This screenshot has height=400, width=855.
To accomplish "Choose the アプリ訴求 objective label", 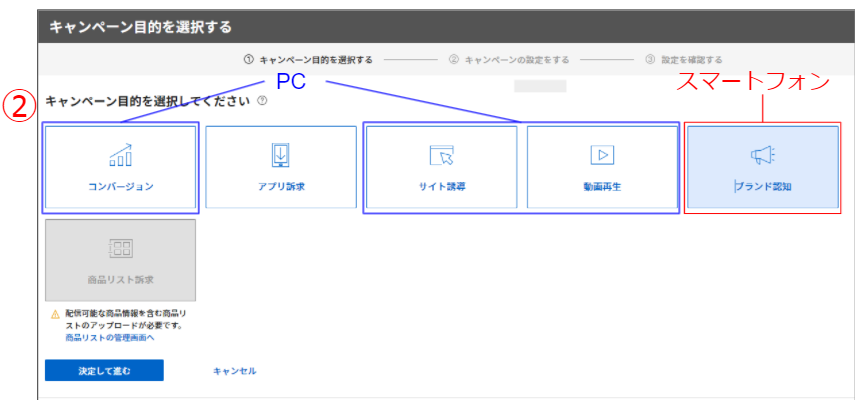I will (x=281, y=187).
